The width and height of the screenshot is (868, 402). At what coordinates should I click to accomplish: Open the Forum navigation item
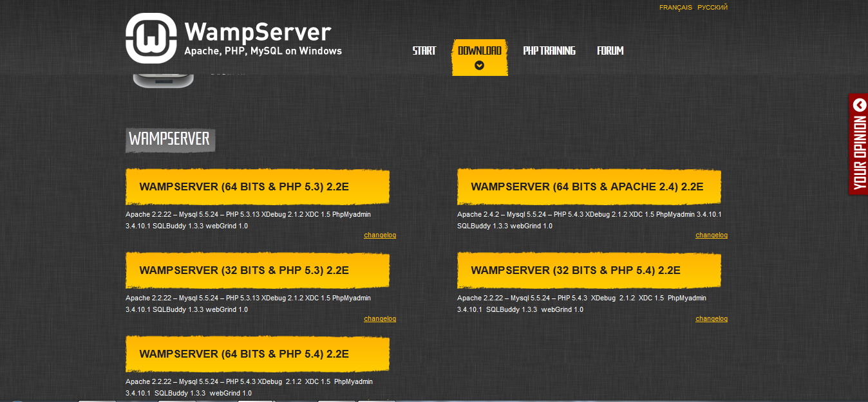click(610, 51)
